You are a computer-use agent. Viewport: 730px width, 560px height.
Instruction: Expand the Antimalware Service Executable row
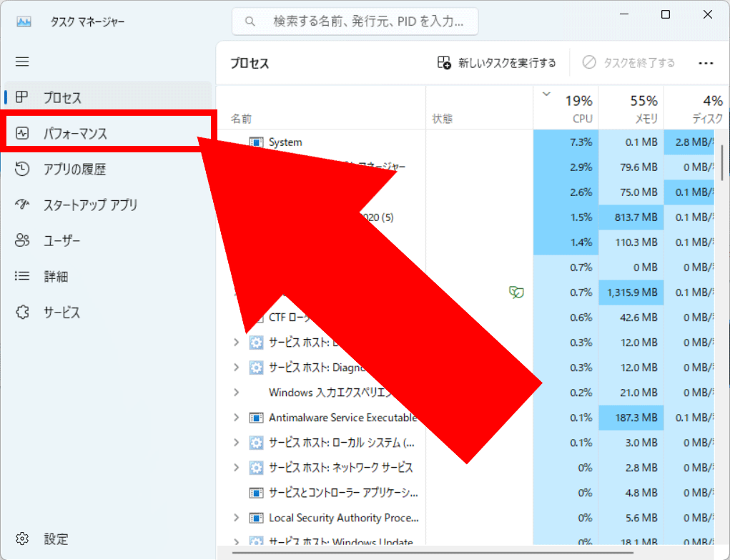[x=237, y=418]
